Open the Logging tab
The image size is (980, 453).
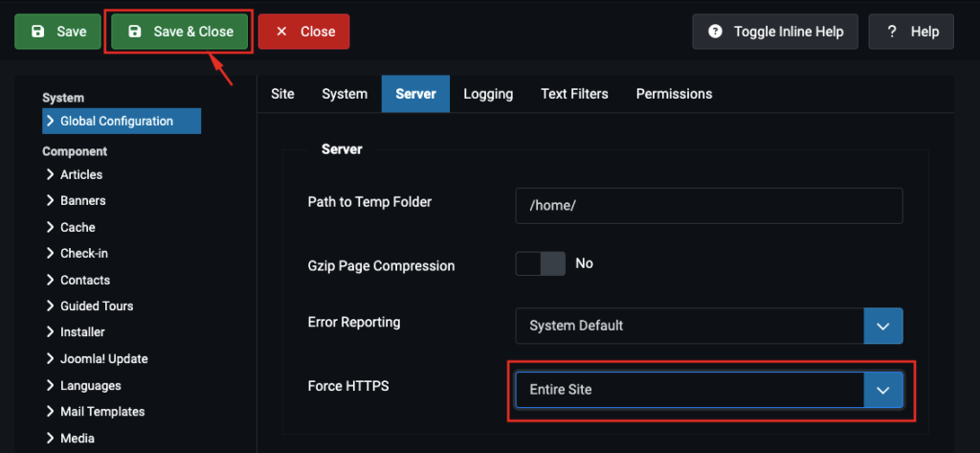point(488,94)
